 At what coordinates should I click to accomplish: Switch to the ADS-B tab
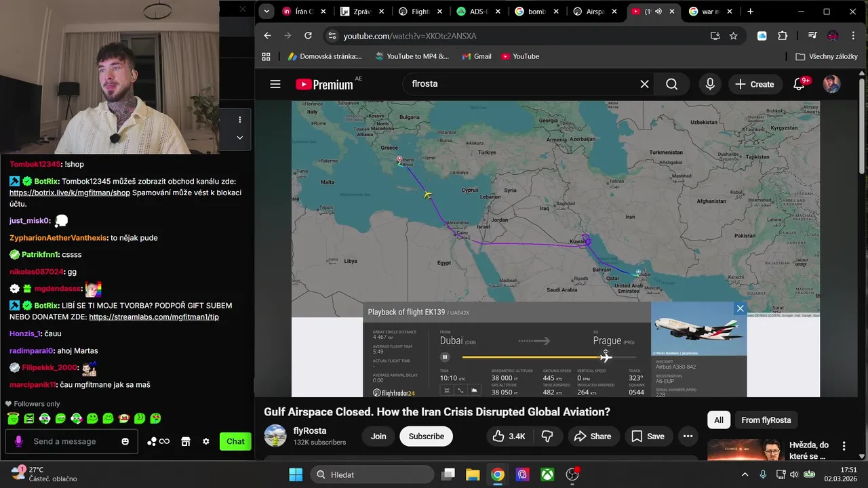click(x=479, y=12)
